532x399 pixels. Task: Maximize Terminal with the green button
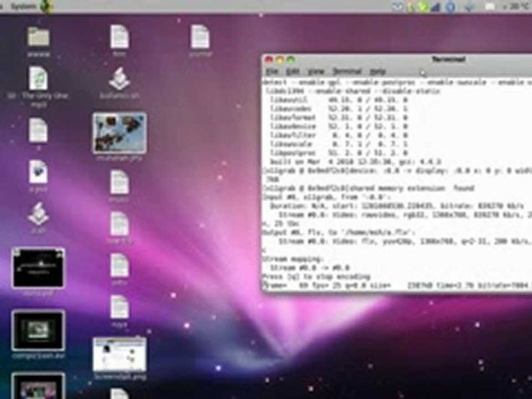(x=291, y=60)
